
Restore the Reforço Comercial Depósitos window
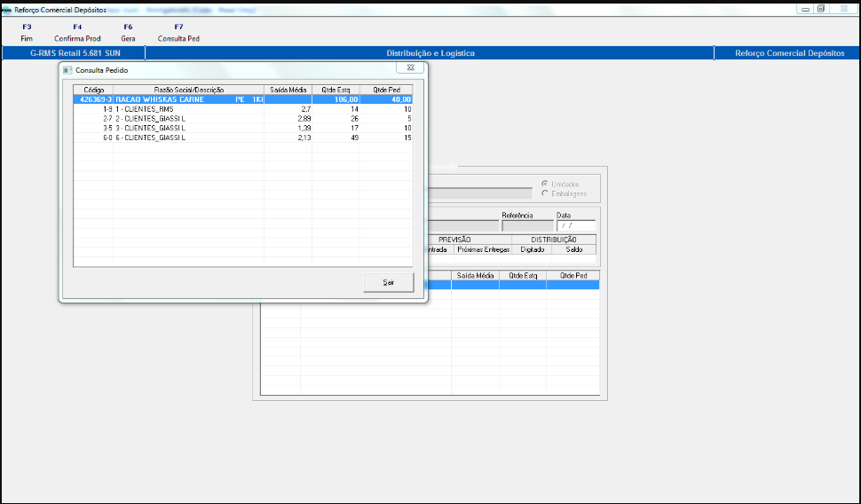tap(821, 9)
